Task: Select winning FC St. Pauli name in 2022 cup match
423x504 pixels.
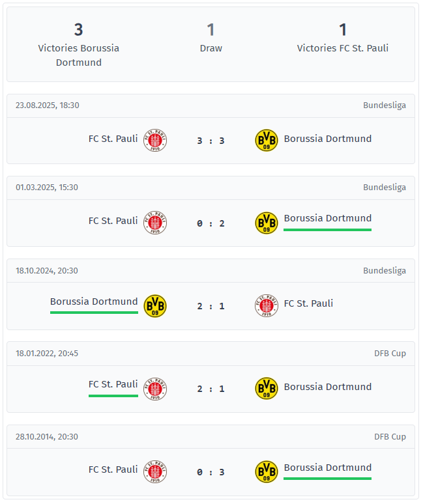Action: click(x=113, y=384)
